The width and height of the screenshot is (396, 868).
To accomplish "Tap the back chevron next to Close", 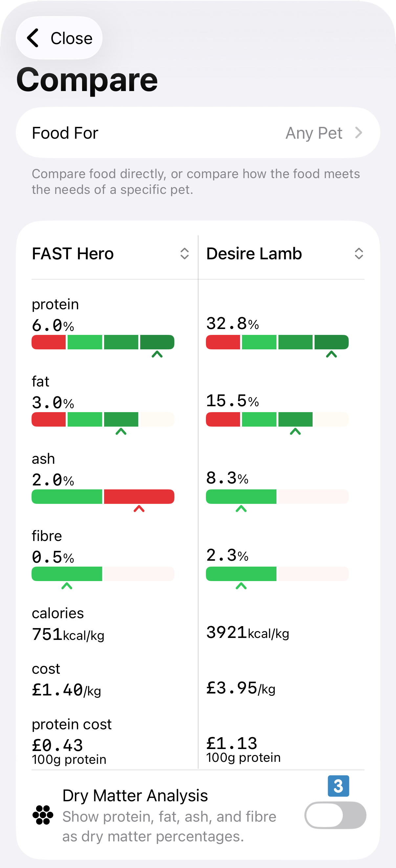I will point(33,38).
